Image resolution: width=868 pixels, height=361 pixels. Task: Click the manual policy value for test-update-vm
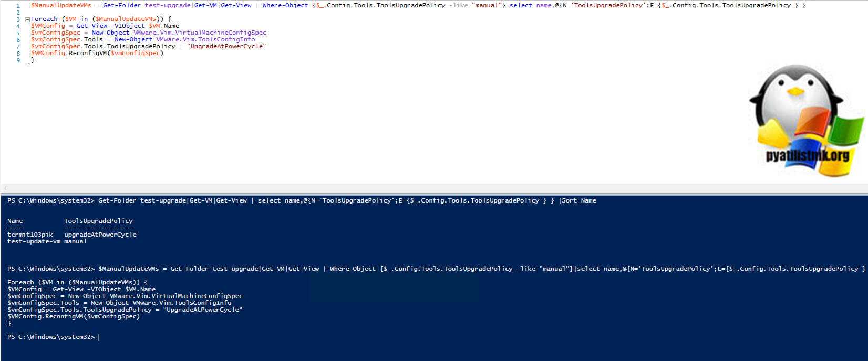pos(76,241)
